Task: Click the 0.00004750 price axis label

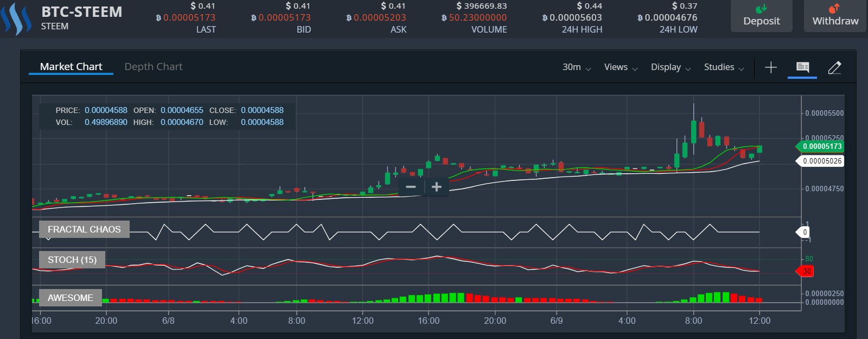Action: point(825,189)
